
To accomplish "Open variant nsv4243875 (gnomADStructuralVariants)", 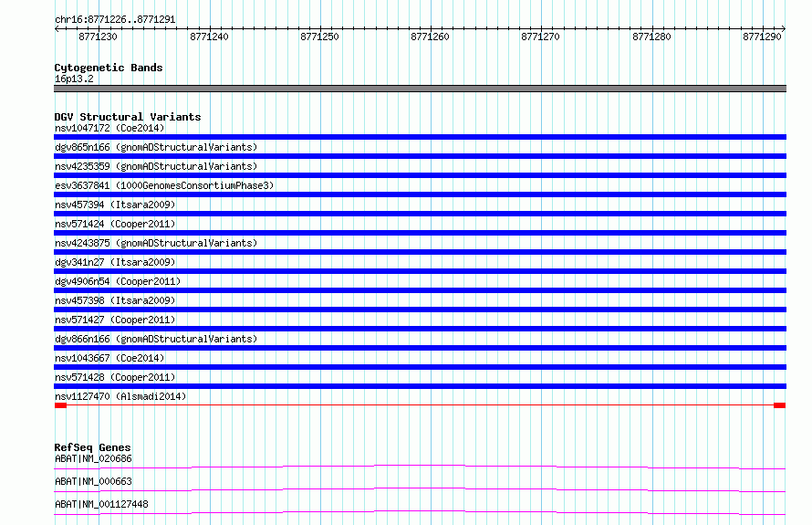I will pyautogui.click(x=156, y=243).
